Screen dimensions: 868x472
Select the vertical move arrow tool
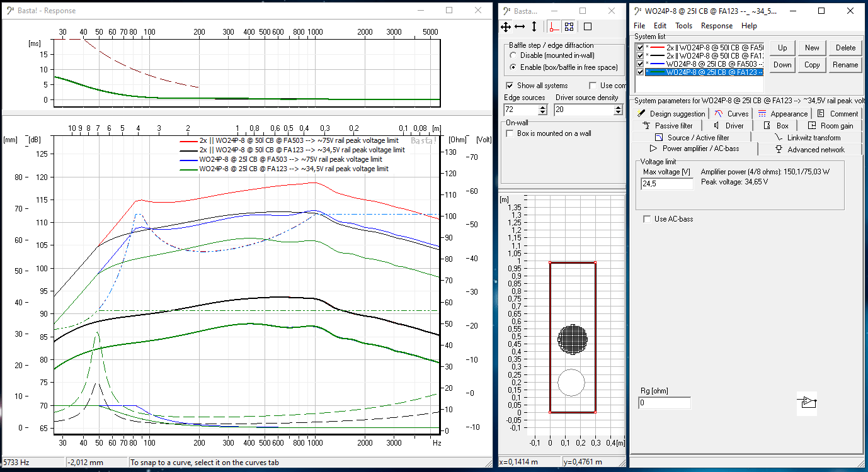(x=534, y=26)
